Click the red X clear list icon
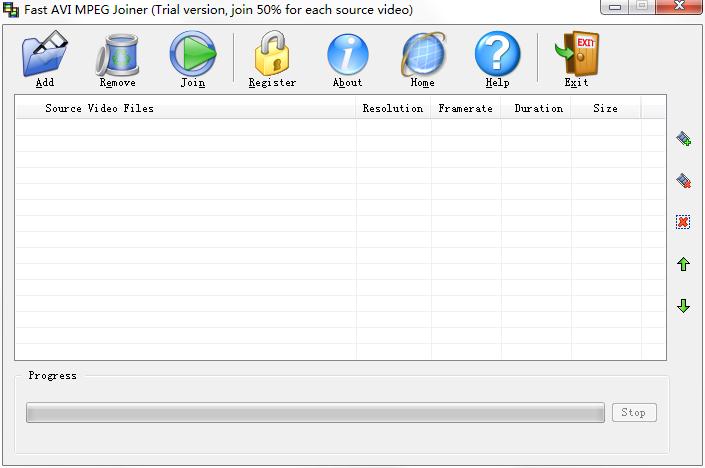The height and width of the screenshot is (468, 705). [683, 222]
